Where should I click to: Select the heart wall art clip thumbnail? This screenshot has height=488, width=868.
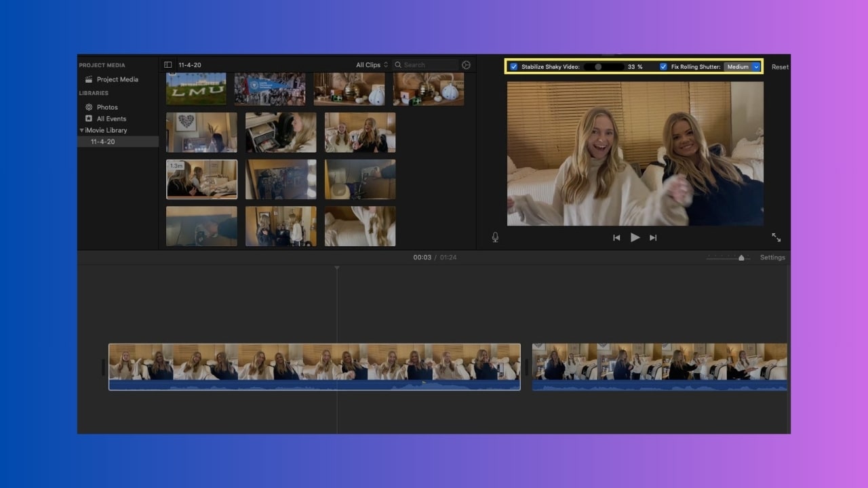[x=201, y=132]
